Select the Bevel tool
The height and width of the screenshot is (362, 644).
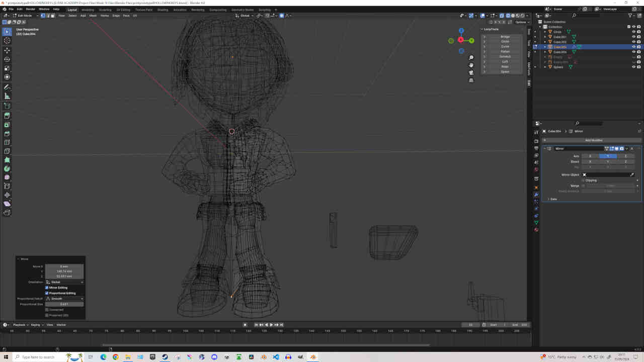(7, 134)
